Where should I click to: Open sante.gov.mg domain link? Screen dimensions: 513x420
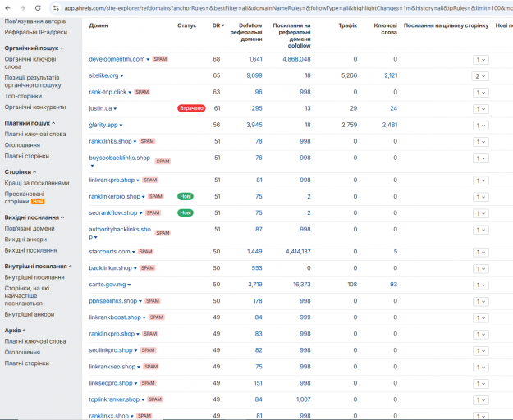coord(108,285)
